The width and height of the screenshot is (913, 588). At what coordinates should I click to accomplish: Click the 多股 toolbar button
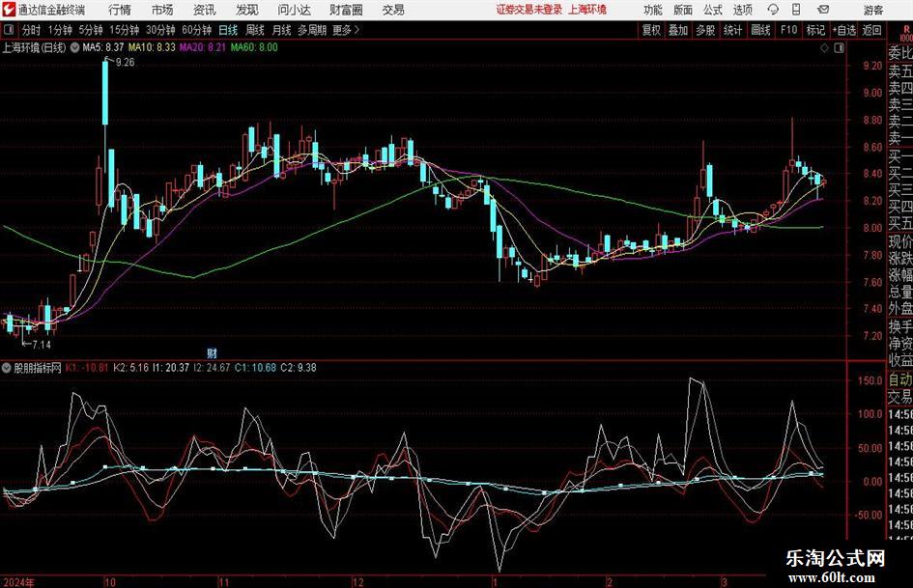[705, 30]
